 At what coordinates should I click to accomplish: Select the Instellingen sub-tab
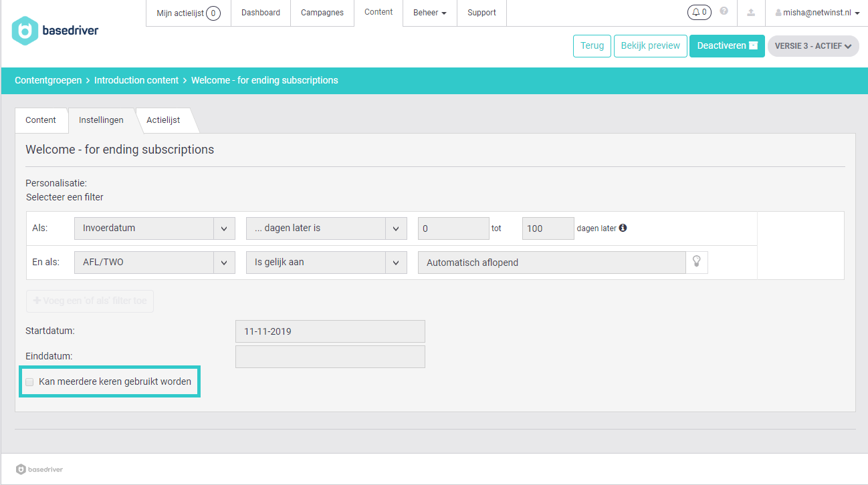point(101,120)
